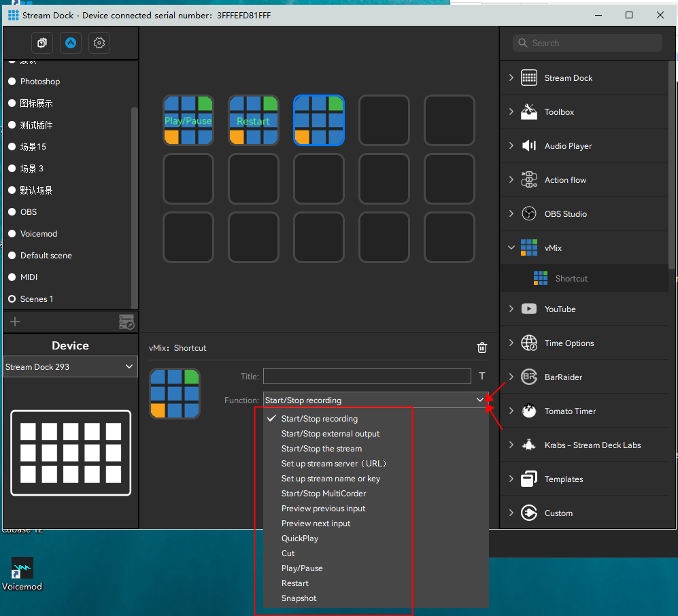Select the 场景15 scene radio button

point(12,147)
